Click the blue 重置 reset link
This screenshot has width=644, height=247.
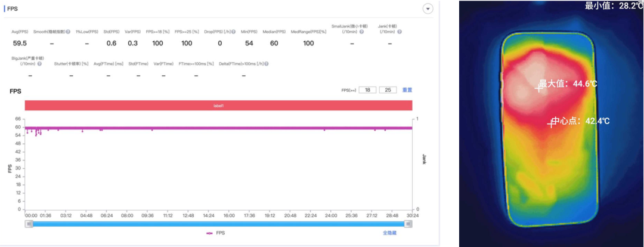pos(407,90)
